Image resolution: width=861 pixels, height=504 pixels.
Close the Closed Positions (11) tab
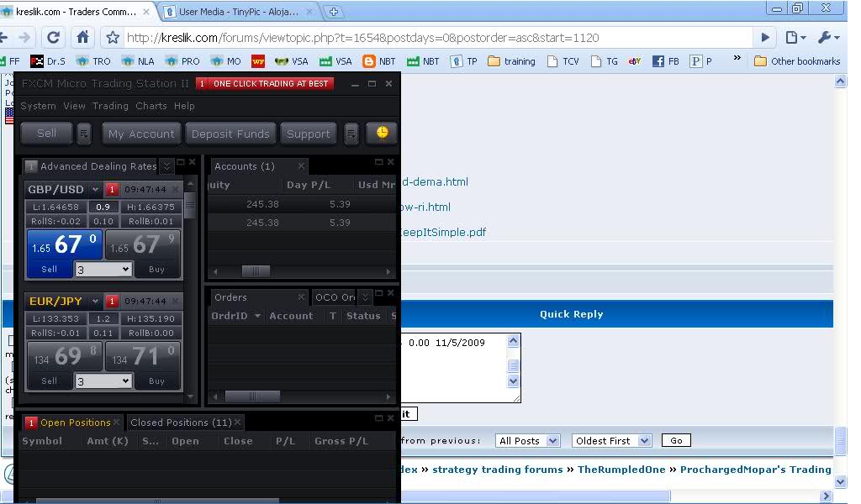237,422
